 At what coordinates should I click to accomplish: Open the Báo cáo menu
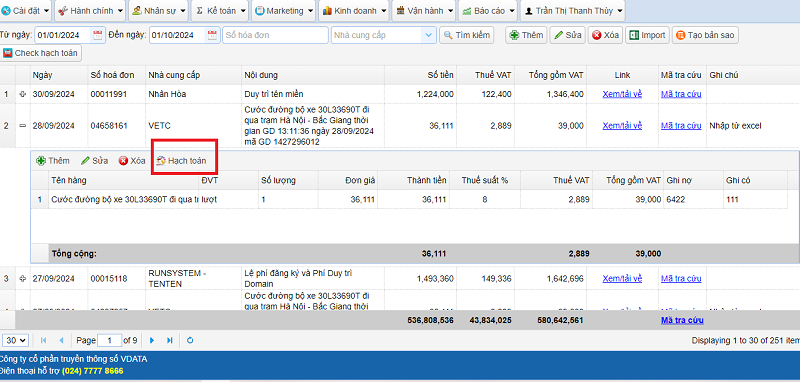click(487, 10)
